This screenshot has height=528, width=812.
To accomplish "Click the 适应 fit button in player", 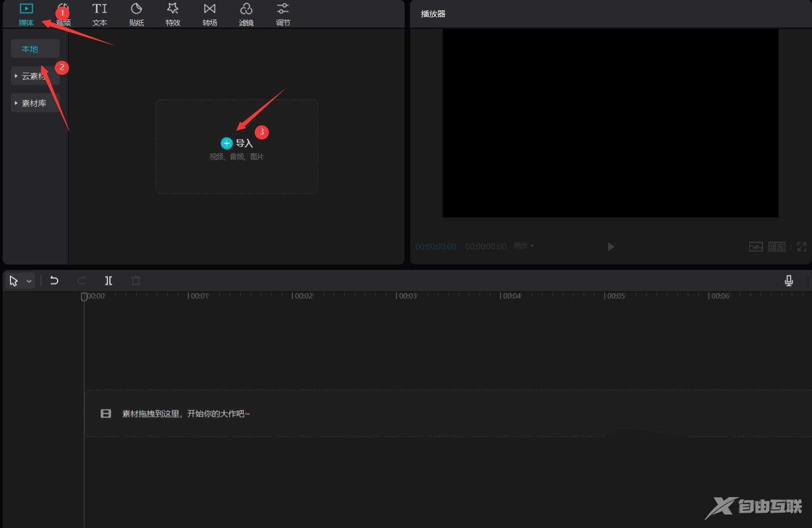I will [777, 247].
